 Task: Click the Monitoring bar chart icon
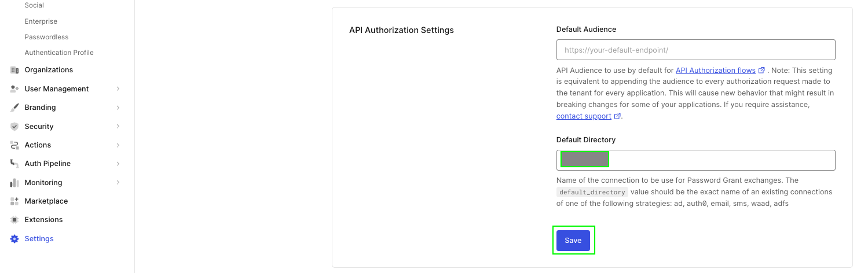(14, 183)
